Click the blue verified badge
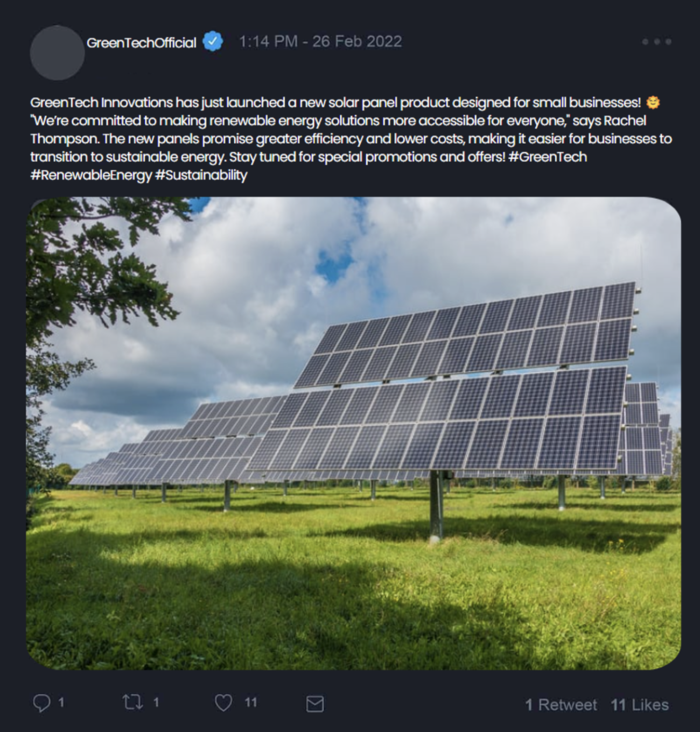Screen dimensions: 700x732 (213, 41)
